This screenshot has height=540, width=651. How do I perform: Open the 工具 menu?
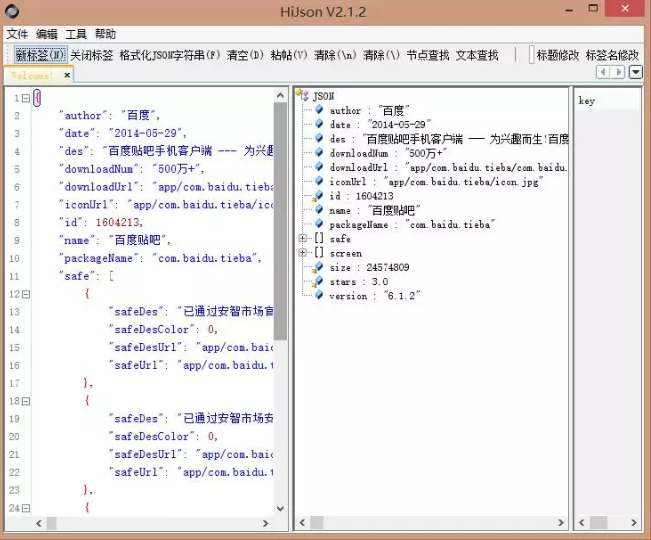(x=76, y=34)
